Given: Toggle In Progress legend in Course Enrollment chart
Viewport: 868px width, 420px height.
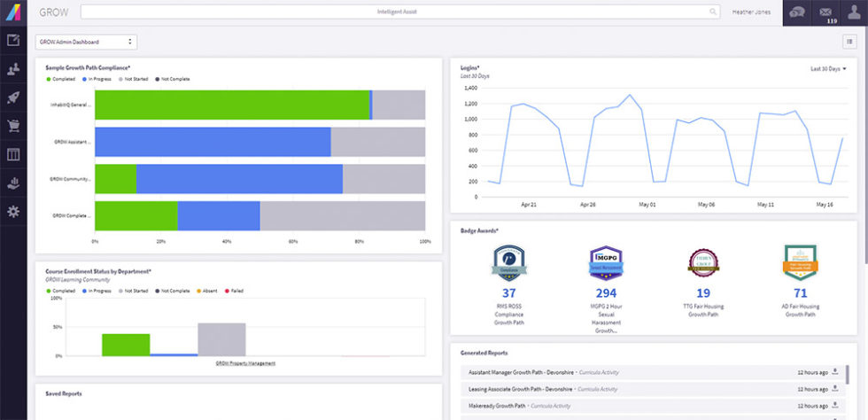Looking at the screenshot, I should click(97, 291).
